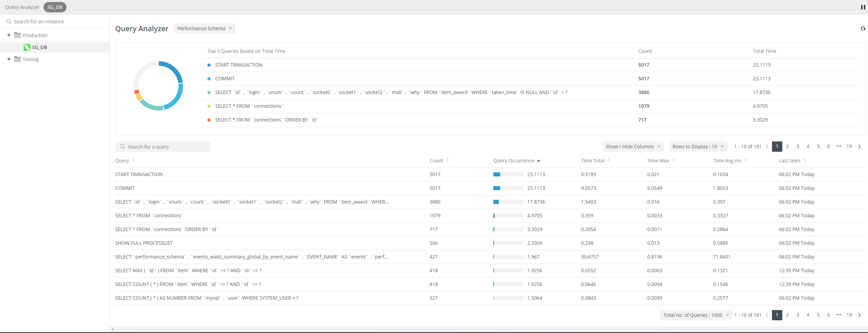Open the Performance Schema dropdown
The width and height of the screenshot is (868, 333).
point(205,28)
